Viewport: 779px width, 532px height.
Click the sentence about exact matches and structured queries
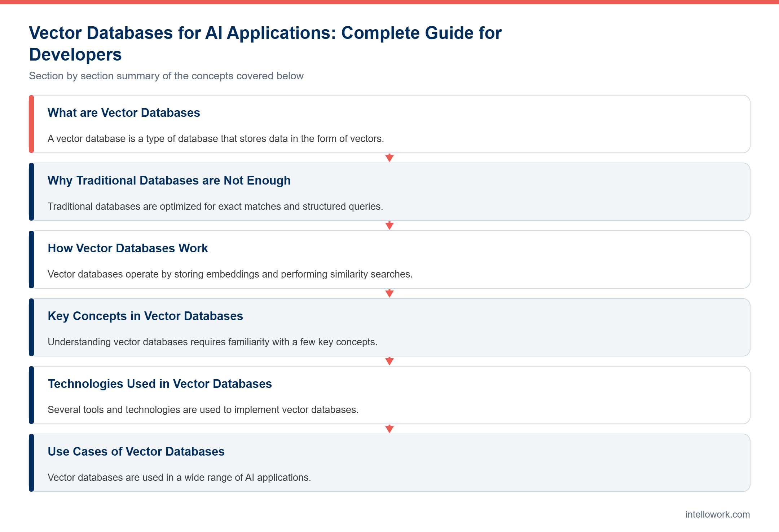[x=215, y=207]
